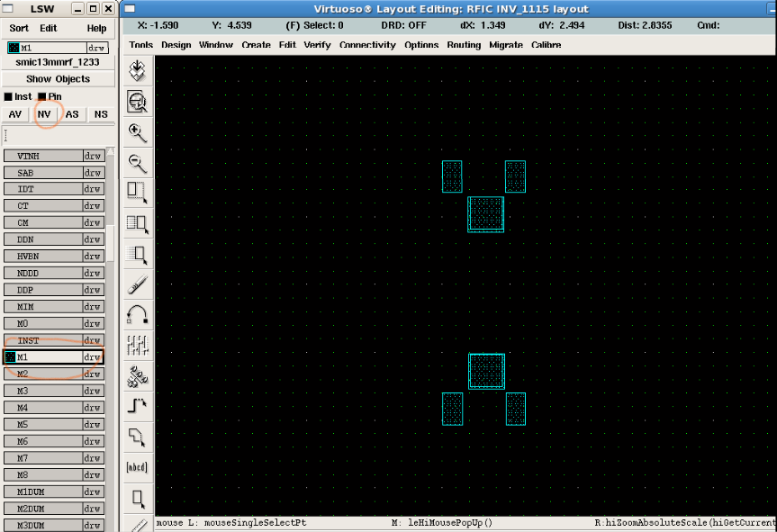The height and width of the screenshot is (532, 777).
Task: Select the Create Path tool icon
Action: (x=137, y=406)
